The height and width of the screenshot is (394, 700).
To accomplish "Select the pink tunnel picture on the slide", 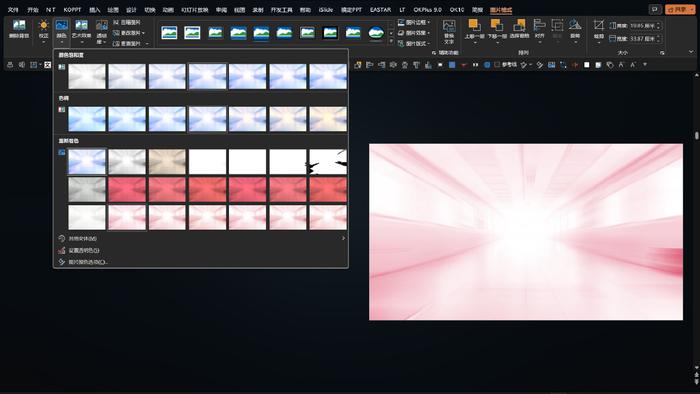I will point(525,232).
